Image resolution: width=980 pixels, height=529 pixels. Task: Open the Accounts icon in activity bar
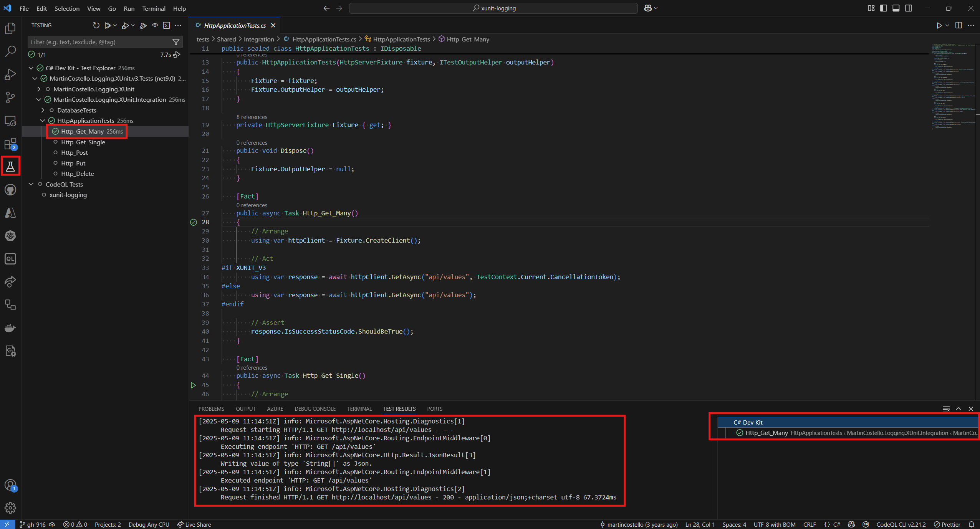tap(10, 485)
